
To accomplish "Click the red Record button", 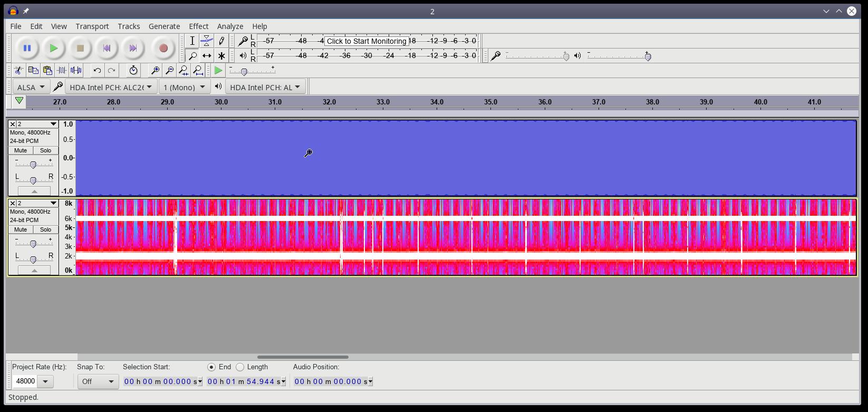I will (x=163, y=48).
